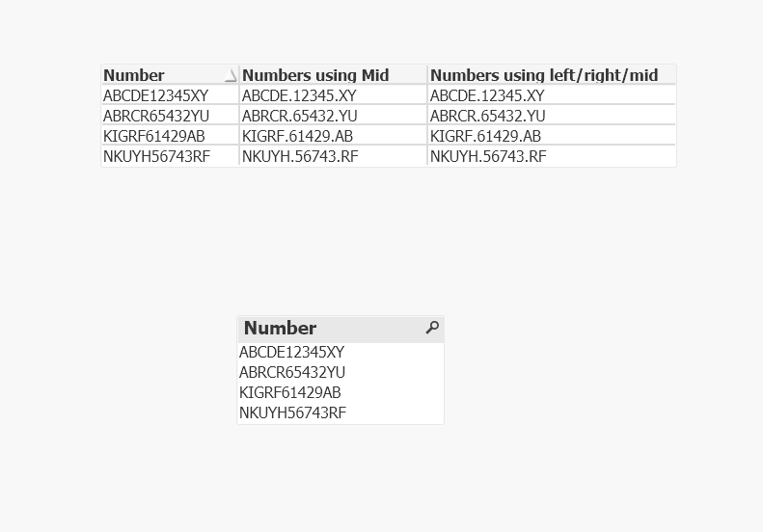
Task: Select ABCDE.12345.XY under 'Numbers using left/right/mid'
Action: [x=487, y=95]
